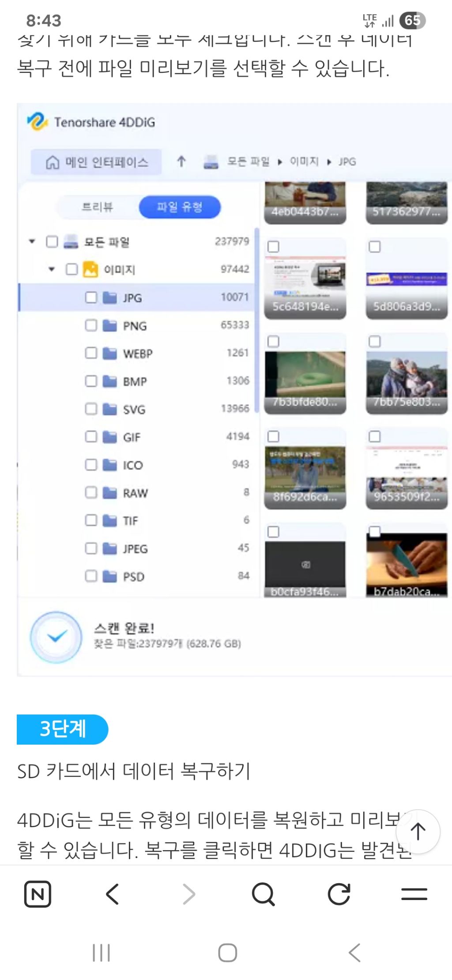Image resolution: width=452 pixels, height=980 pixels.
Task: Reload the page with the refresh icon
Action: point(339,894)
